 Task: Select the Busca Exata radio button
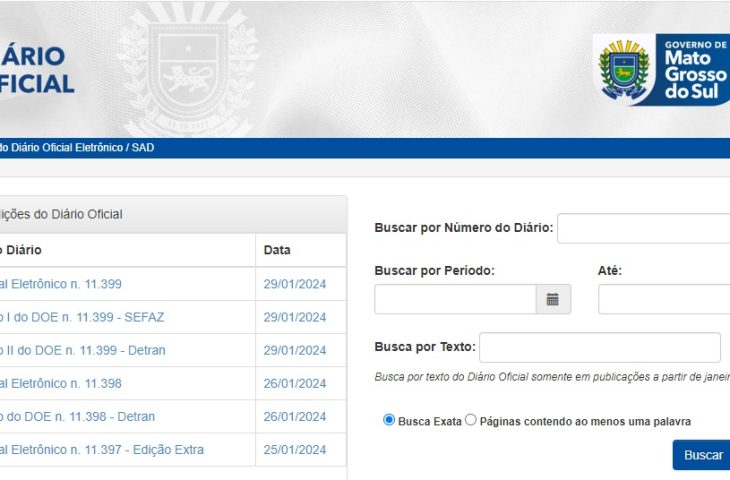pos(389,420)
